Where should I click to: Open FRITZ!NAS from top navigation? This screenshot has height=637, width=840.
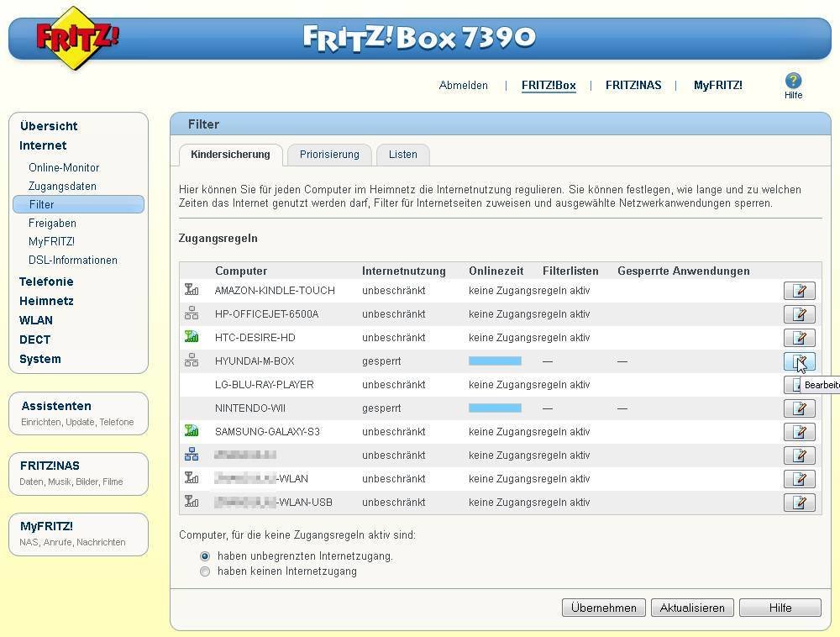click(x=633, y=85)
